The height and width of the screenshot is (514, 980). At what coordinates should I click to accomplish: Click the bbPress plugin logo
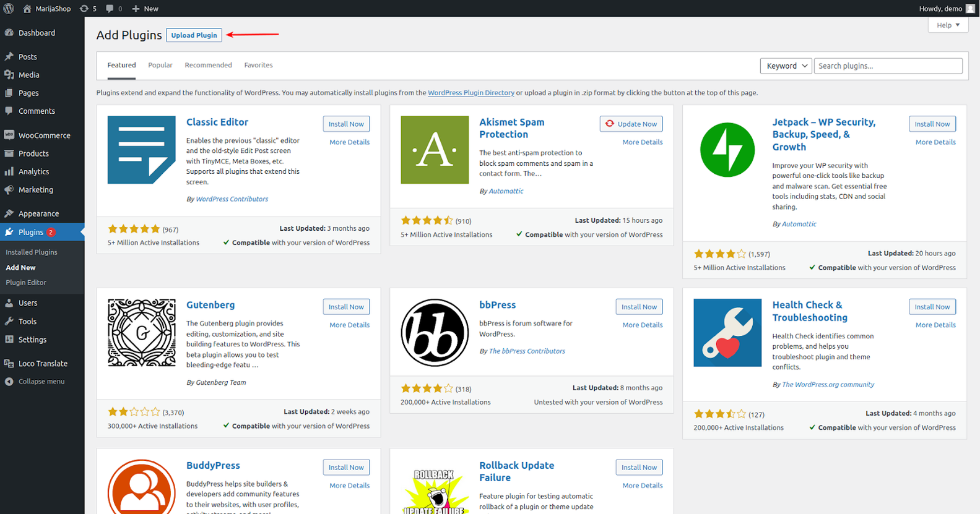[435, 333]
